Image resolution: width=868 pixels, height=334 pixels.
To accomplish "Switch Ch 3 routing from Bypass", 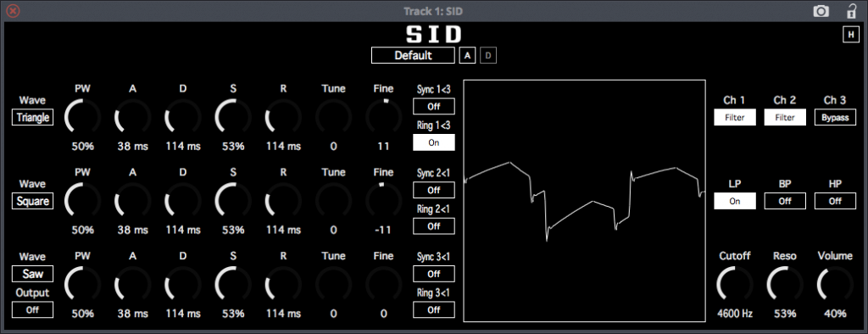I will 835,118.
